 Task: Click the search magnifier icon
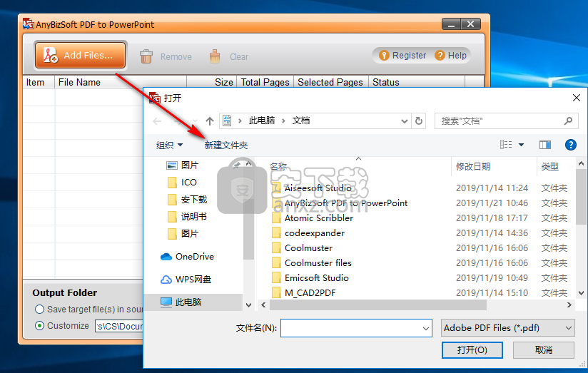569,121
